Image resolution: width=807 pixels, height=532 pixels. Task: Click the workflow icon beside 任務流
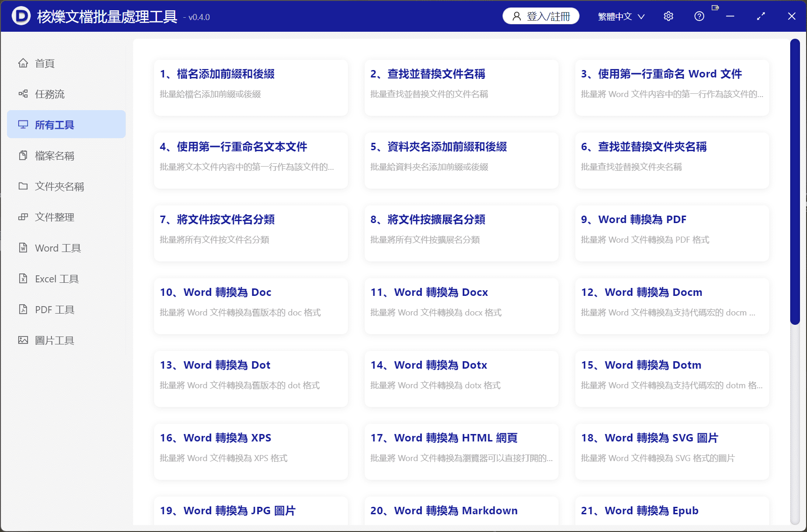(23, 94)
